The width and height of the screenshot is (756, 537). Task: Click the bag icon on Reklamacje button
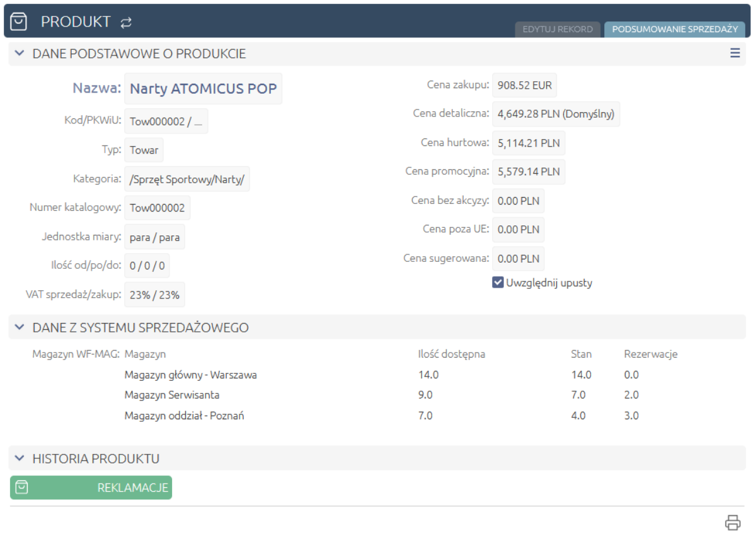click(21, 487)
